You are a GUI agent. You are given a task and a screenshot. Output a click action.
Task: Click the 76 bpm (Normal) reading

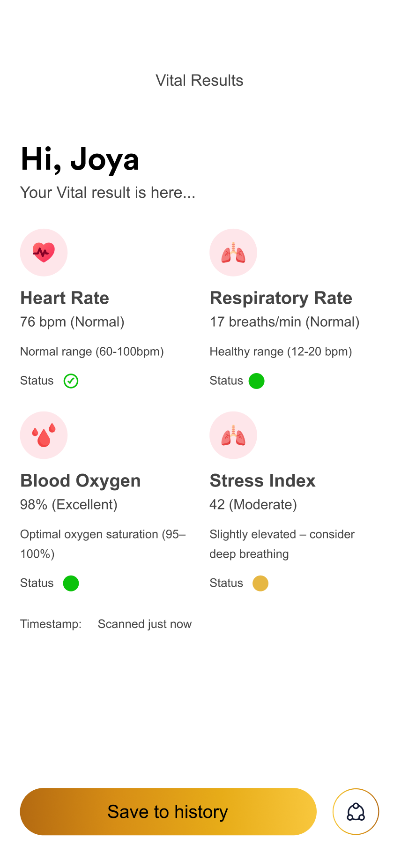click(72, 322)
